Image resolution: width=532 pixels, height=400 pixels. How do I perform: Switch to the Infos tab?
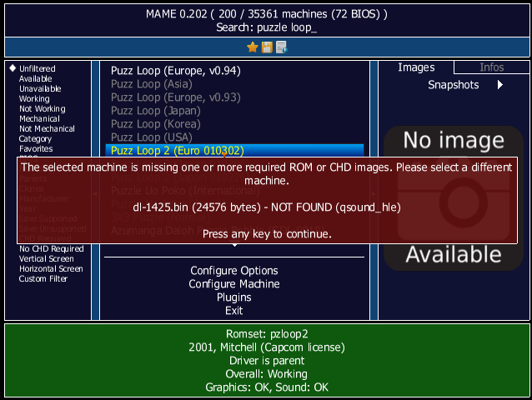492,67
